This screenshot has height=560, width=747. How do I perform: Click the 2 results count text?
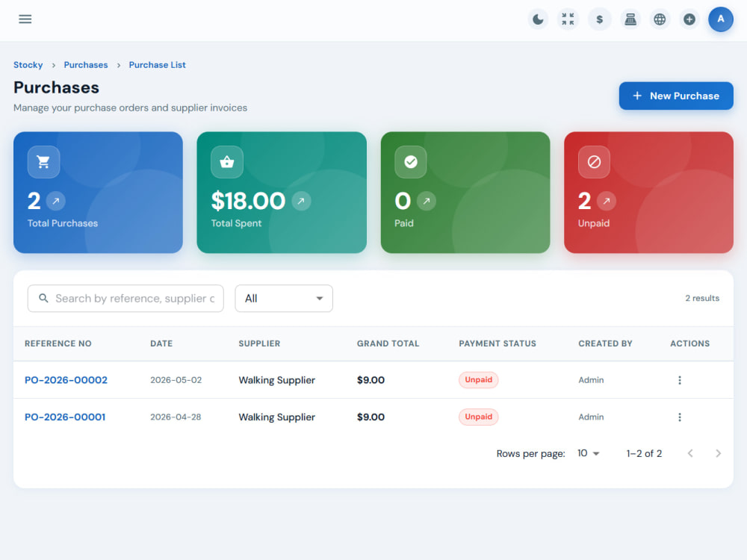(702, 298)
